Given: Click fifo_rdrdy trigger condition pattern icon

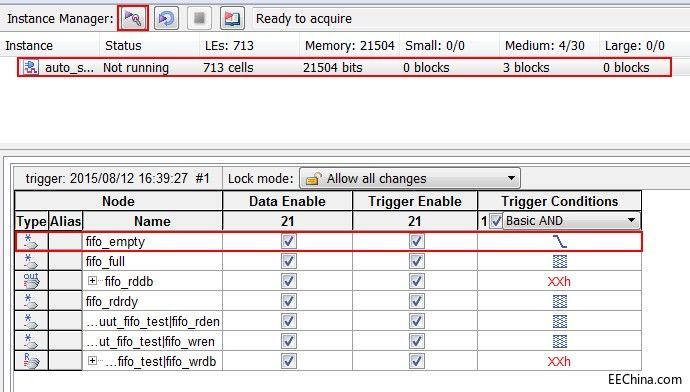Looking at the screenshot, I should click(x=559, y=301).
